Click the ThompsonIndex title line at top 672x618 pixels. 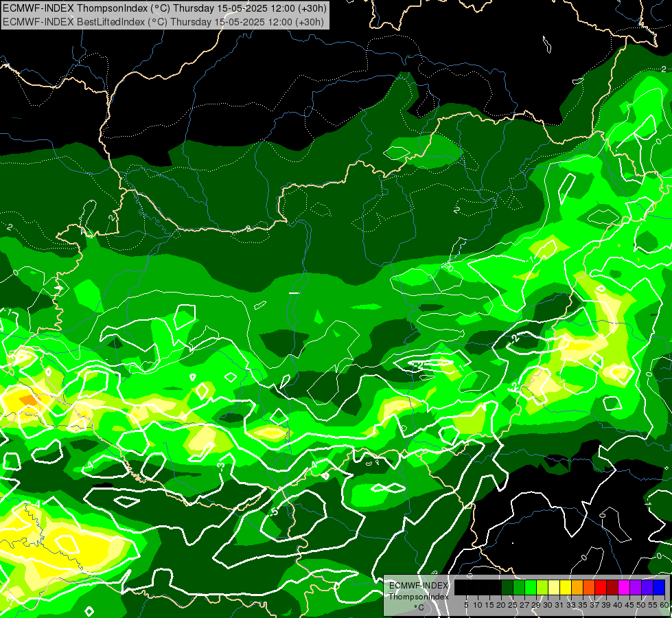165,8
